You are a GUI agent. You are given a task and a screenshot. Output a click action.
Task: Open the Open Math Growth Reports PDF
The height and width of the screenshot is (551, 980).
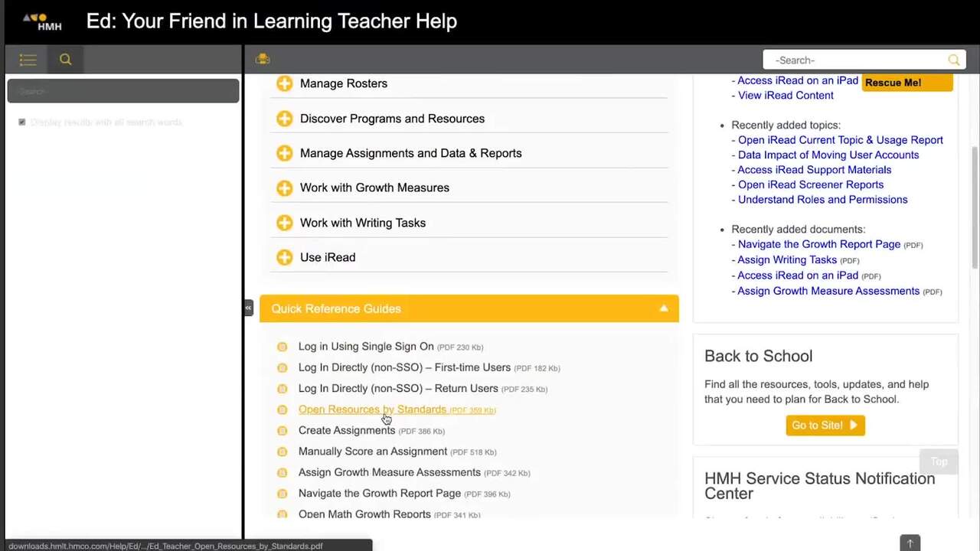pyautogui.click(x=364, y=514)
